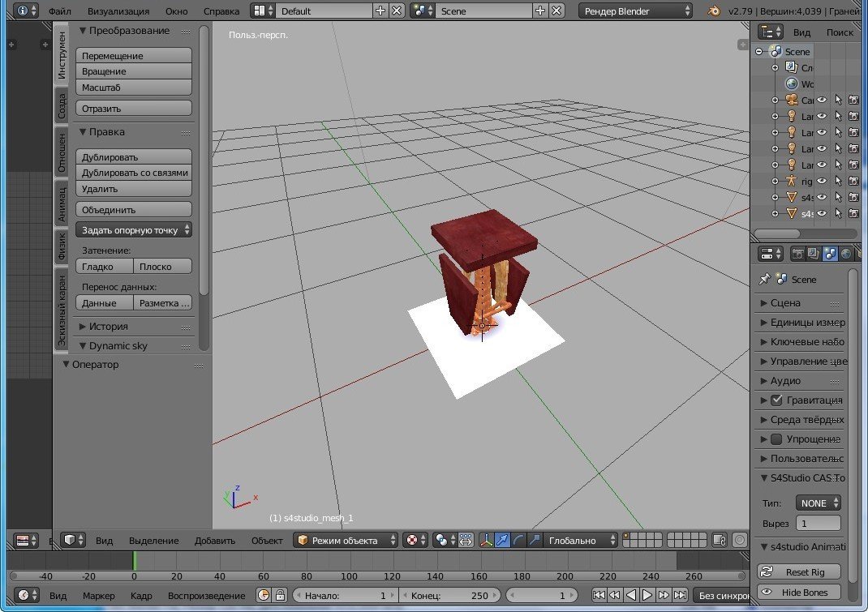Open the 3D View editor type cube icon
Screen dimensions: 868x612
pos(74,540)
